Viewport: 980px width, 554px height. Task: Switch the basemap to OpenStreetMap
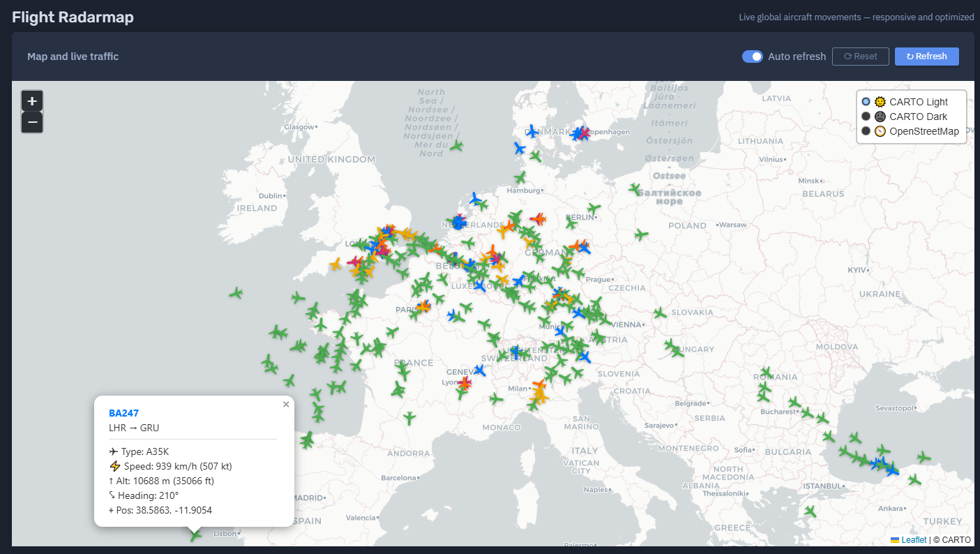(x=866, y=131)
